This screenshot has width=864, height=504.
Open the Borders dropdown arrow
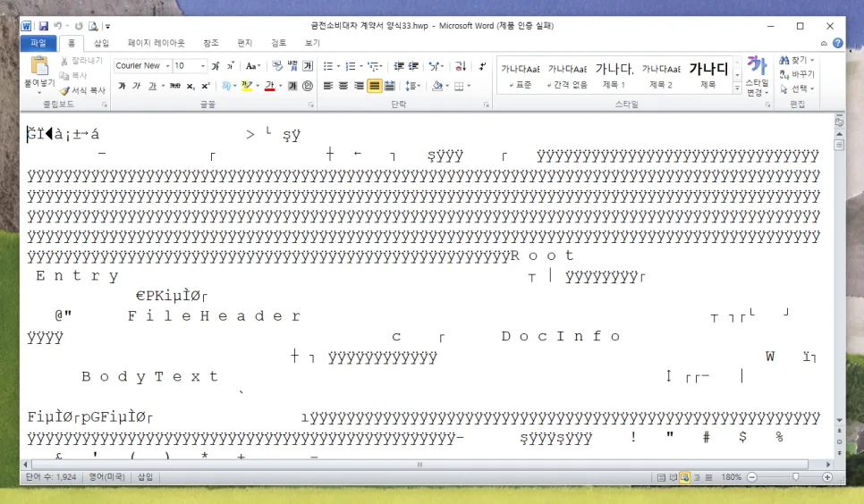(469, 86)
